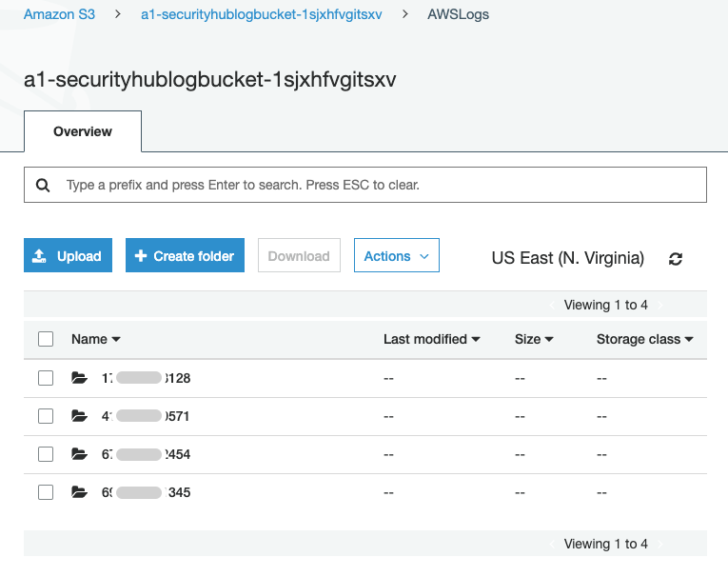Click AWSLogs breadcrumb text

coord(459,14)
